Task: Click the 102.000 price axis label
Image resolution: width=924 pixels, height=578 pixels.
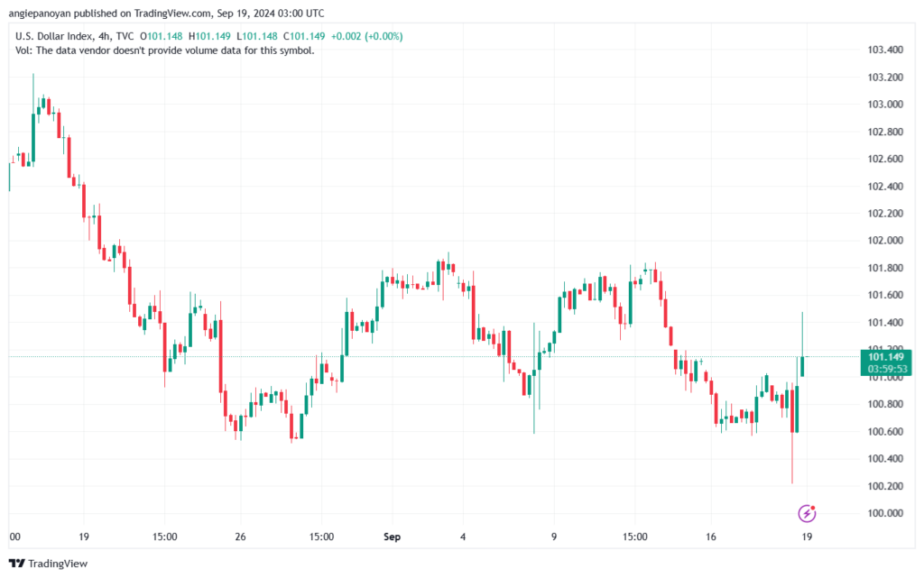Action: (x=884, y=241)
